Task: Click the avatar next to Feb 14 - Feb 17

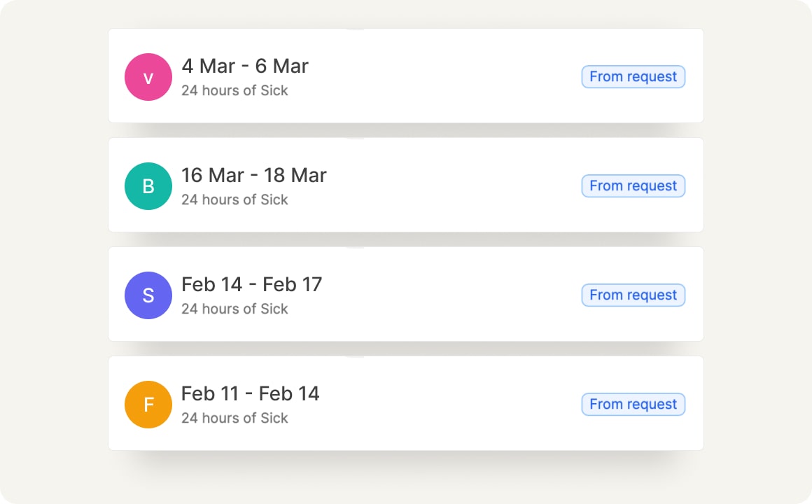Action: point(148,295)
